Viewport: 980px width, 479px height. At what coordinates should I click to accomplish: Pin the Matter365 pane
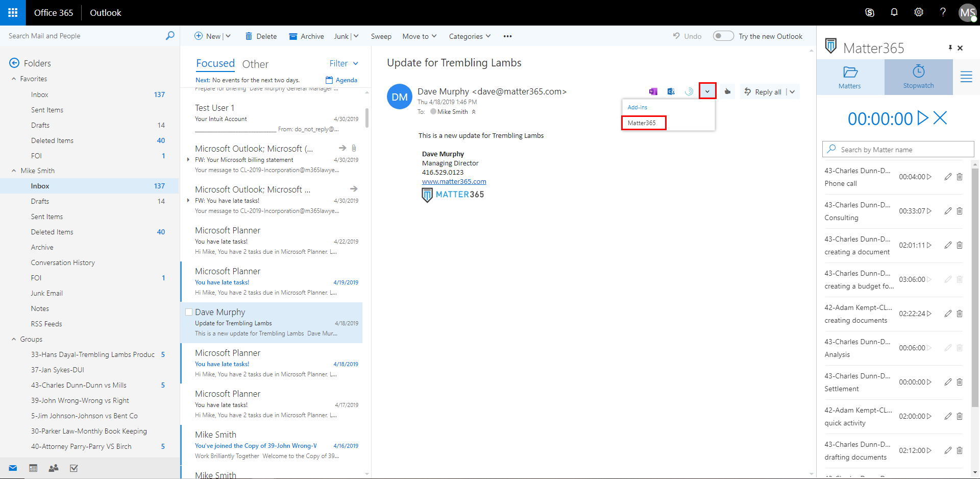coord(950,47)
